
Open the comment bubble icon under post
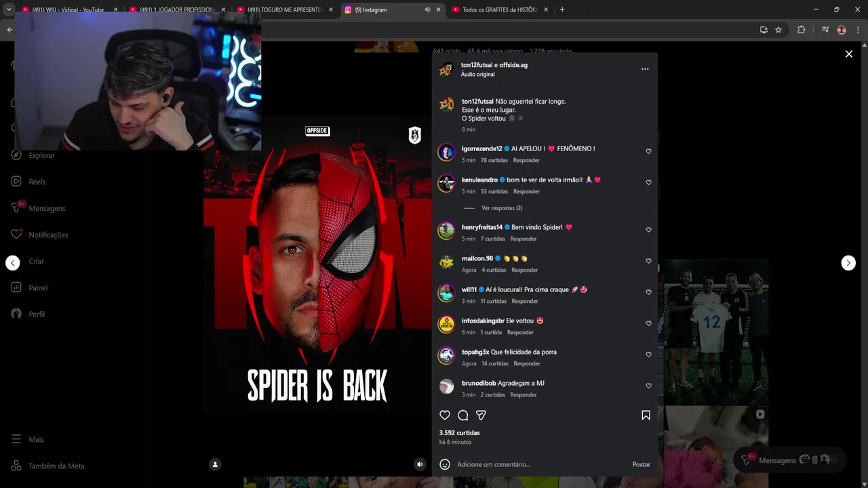pos(463,415)
